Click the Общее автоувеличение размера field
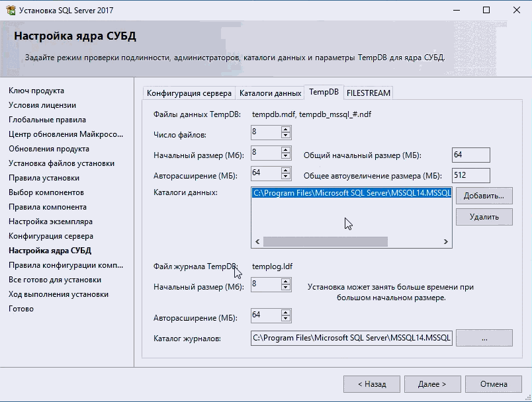This screenshot has height=402, width=532. (471, 176)
